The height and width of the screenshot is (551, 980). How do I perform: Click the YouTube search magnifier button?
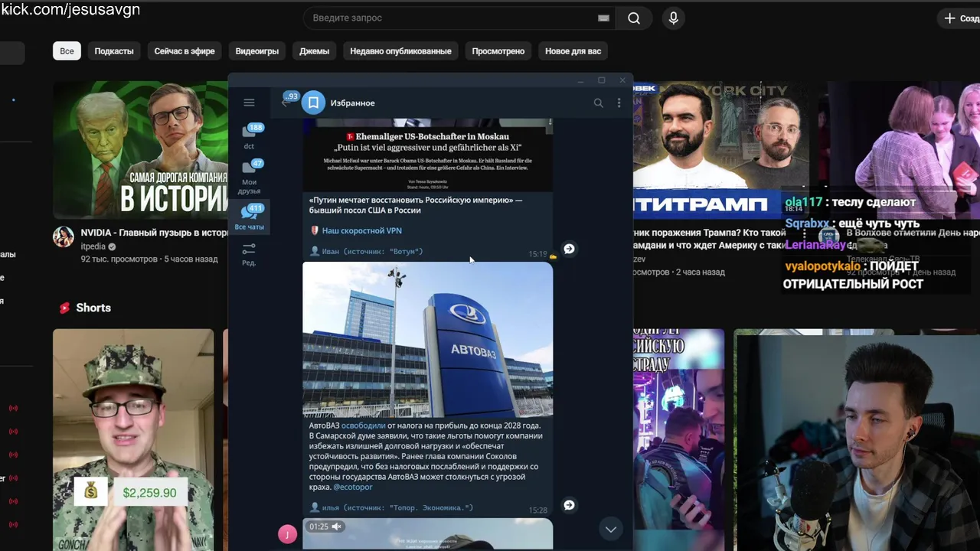tap(634, 18)
